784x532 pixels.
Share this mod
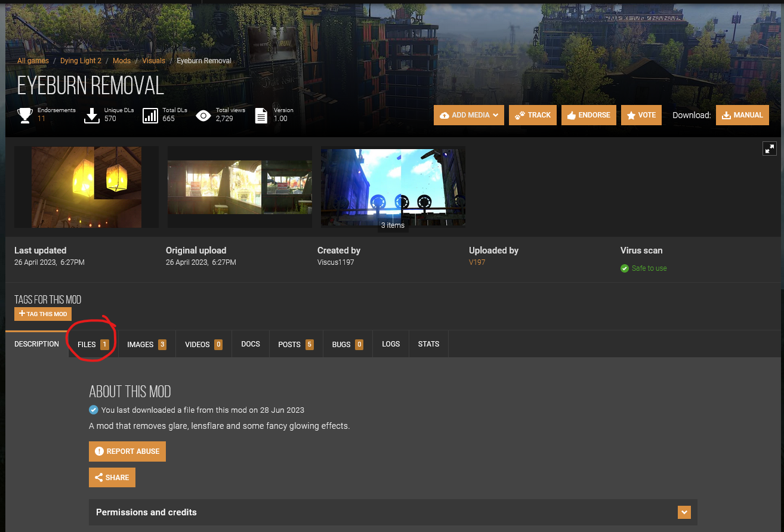coord(112,478)
